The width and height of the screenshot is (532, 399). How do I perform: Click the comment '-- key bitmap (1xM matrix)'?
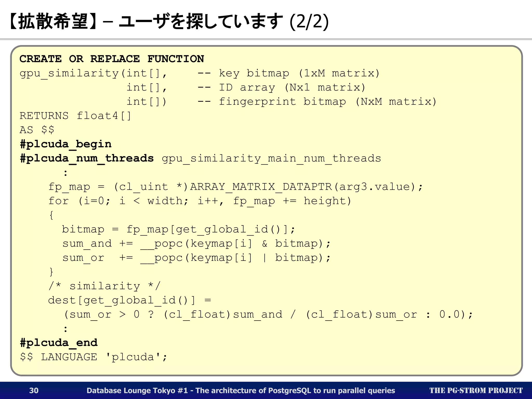point(289,74)
